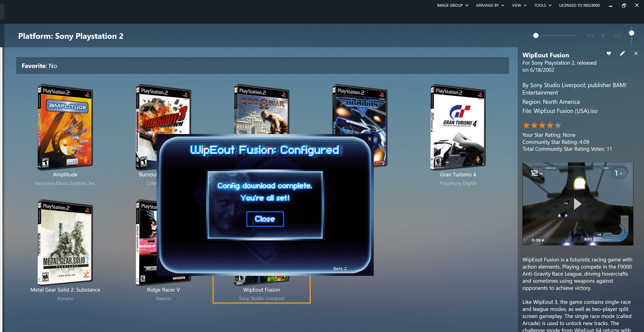Click the Namco developer text
The width and height of the screenshot is (644, 332).
[x=163, y=299]
